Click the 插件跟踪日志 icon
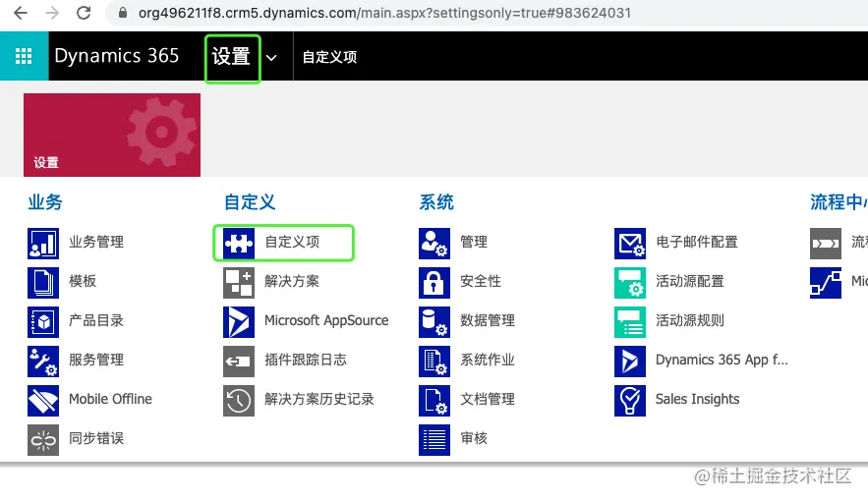Viewport: 868px width, 502px height. [x=239, y=361]
